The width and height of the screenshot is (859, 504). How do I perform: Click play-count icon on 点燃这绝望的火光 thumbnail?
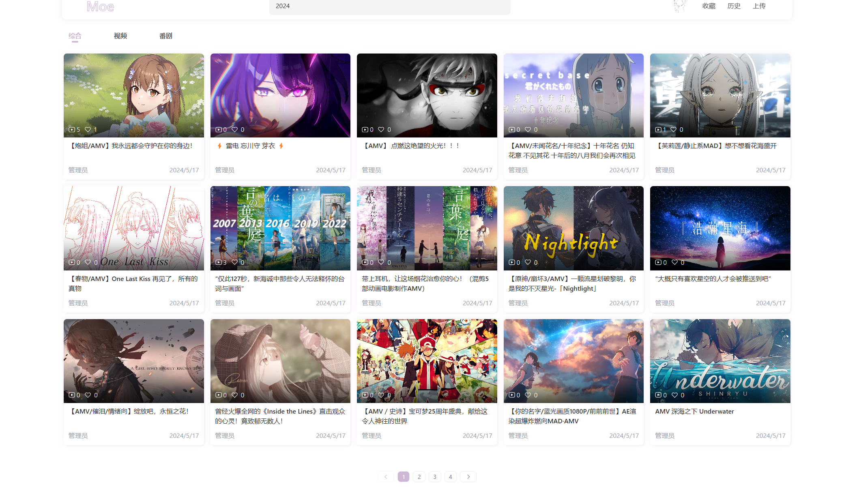pos(365,130)
